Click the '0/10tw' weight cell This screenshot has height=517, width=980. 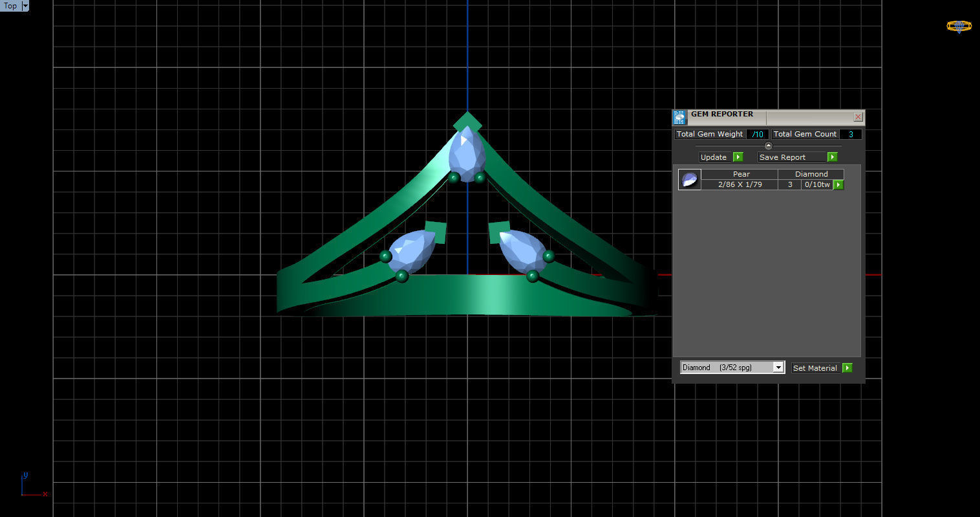pos(817,184)
